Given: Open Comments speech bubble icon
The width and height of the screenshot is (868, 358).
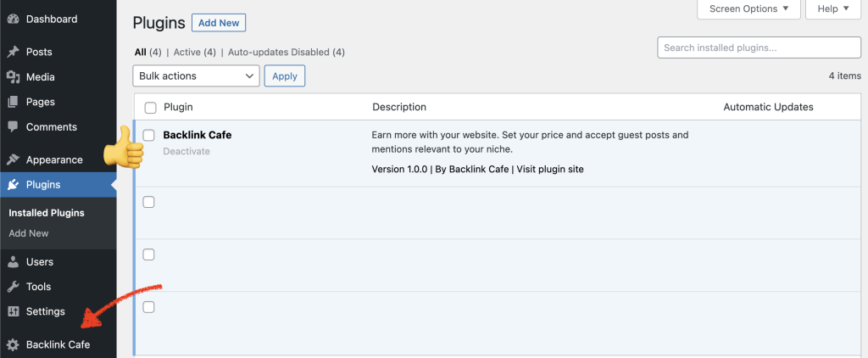Looking at the screenshot, I should (14, 127).
